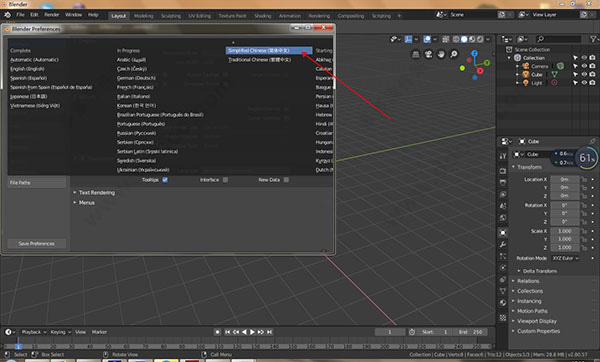Screen dimensions: 600x362
Task: Open the Keying dropdown in timeline
Action: (60, 332)
